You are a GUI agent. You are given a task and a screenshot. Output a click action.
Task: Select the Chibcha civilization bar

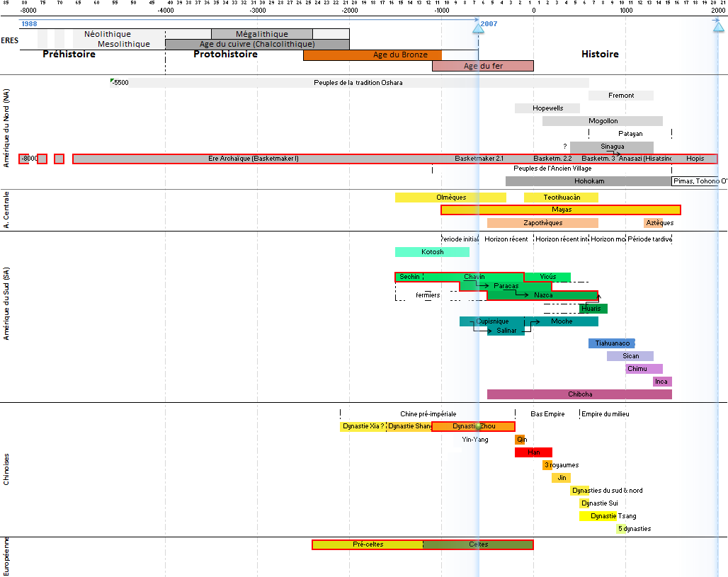click(x=579, y=394)
